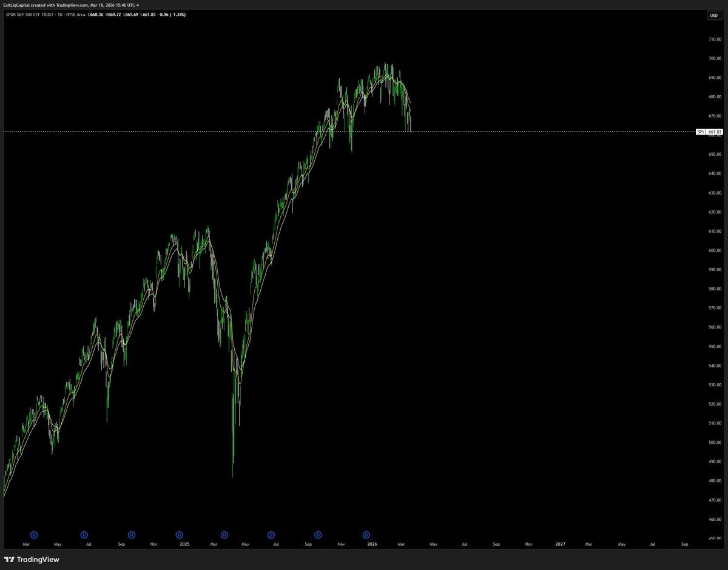Screen dimensions: 728x570
Task: Open the September 2025 dividend D marker
Action: [x=318, y=535]
